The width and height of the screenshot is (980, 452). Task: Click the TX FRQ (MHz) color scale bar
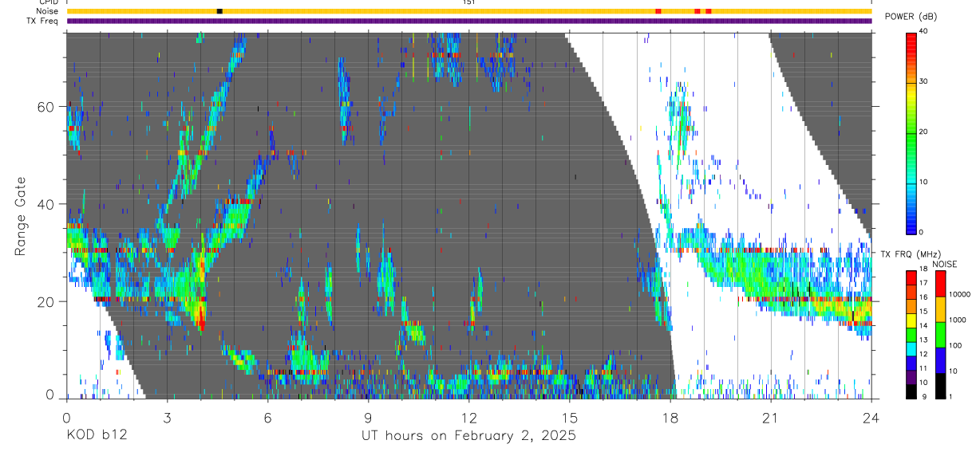click(911, 334)
